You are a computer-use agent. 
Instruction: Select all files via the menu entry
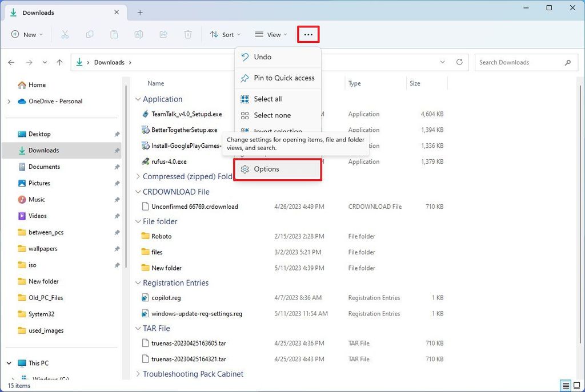click(266, 98)
